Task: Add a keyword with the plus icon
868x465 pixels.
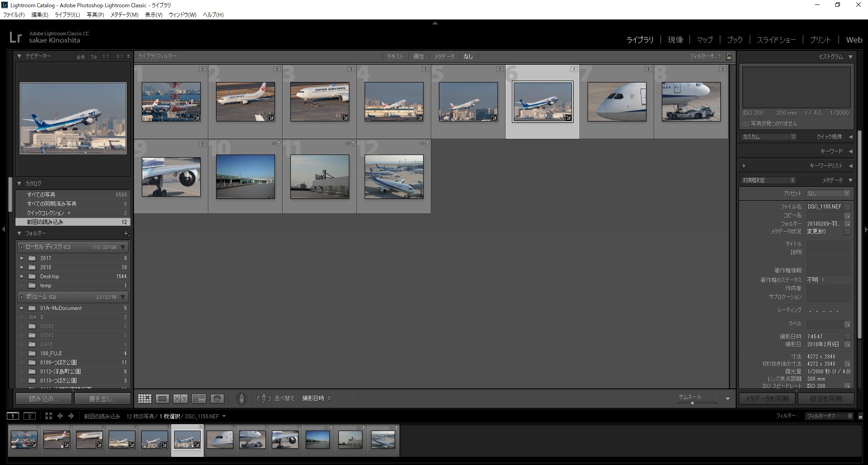Action: pyautogui.click(x=744, y=166)
